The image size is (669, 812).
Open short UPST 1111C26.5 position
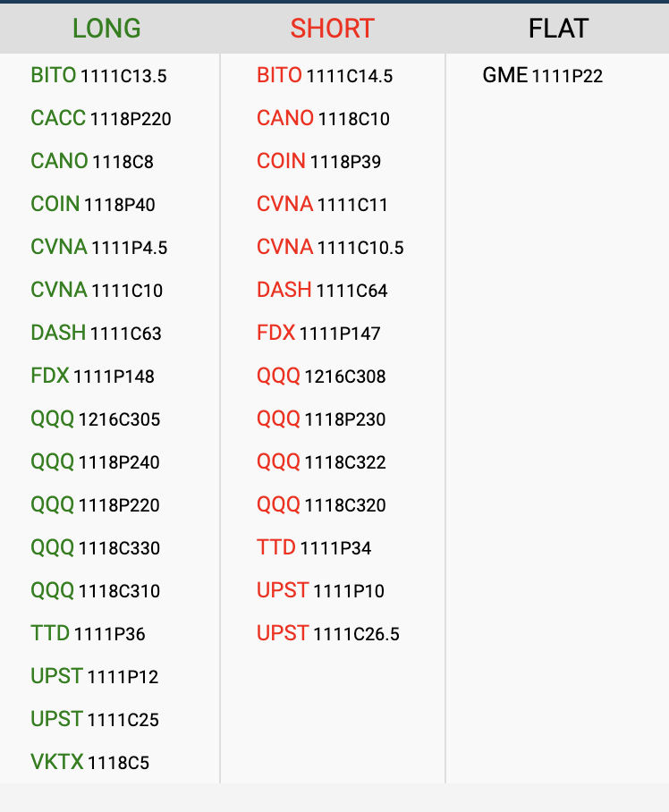click(328, 634)
